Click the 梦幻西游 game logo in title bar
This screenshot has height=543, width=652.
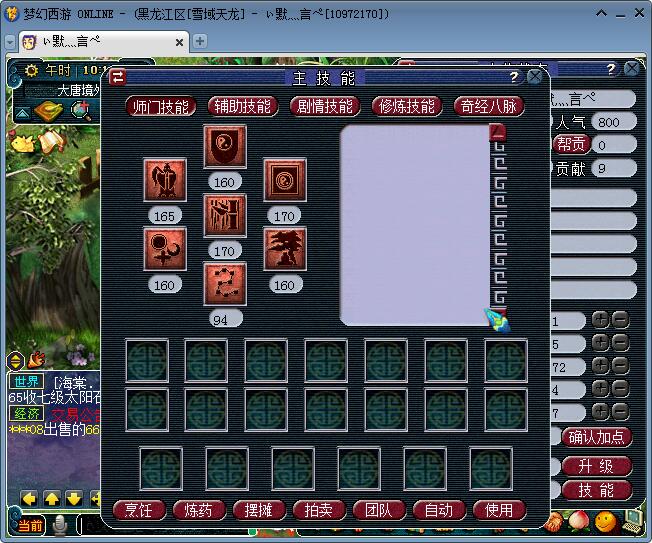coord(12,14)
